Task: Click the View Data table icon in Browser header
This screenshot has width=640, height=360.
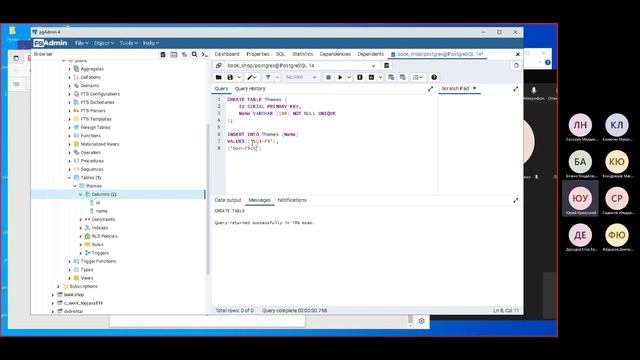Action: [x=174, y=54]
